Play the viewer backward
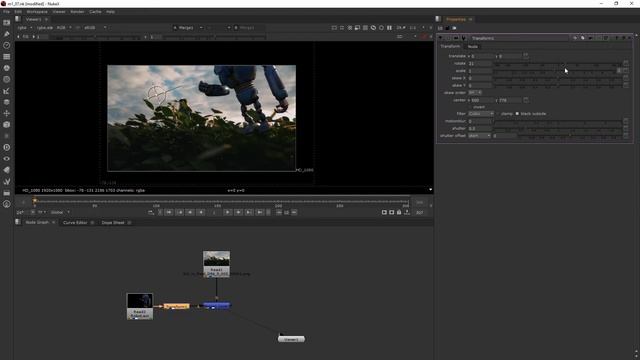 pyautogui.click(x=201, y=212)
